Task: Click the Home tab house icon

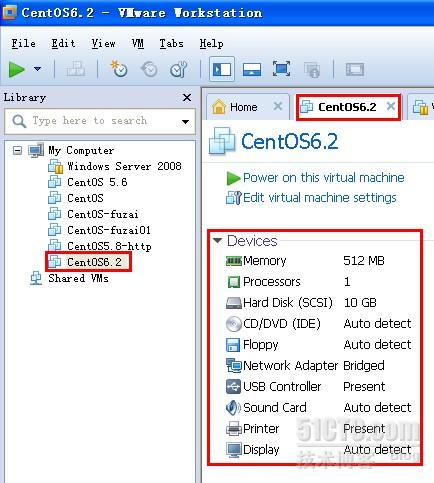Action: [x=219, y=107]
